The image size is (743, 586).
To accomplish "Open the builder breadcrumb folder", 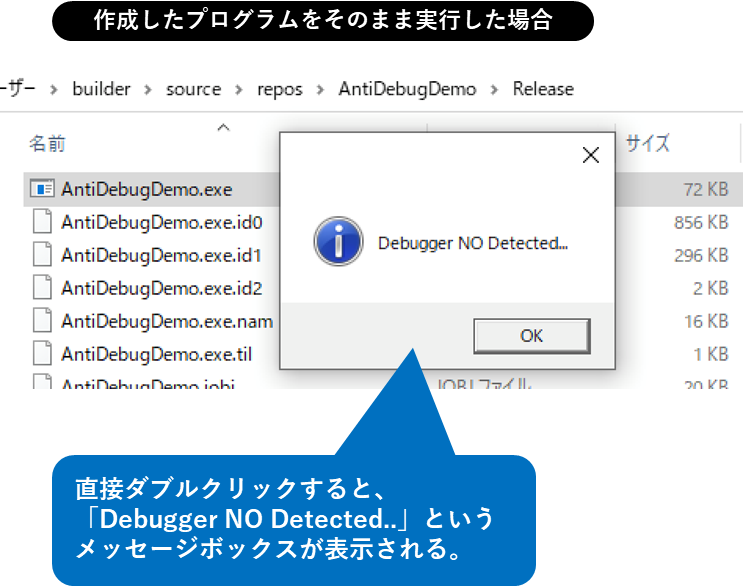I will click(x=101, y=89).
